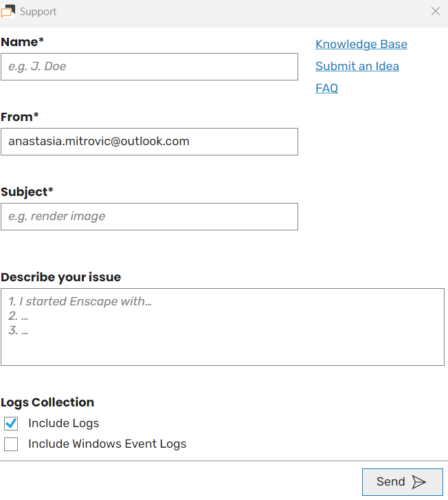Image resolution: width=448 pixels, height=500 pixels.
Task: Click the Support window chat icon
Action: (x=8, y=11)
